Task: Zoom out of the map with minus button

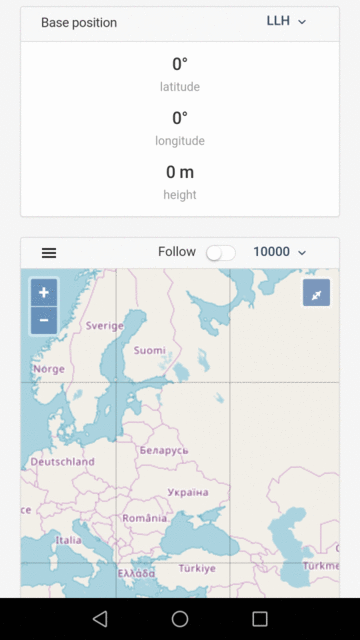Action: (44, 320)
